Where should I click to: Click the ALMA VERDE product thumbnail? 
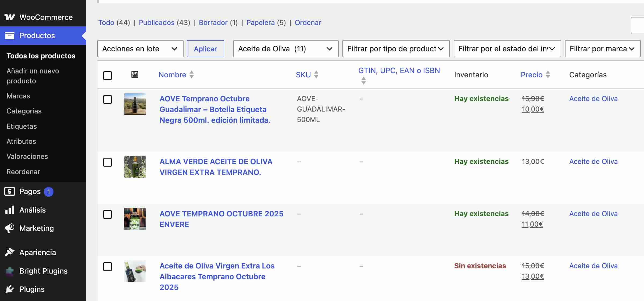135,167
